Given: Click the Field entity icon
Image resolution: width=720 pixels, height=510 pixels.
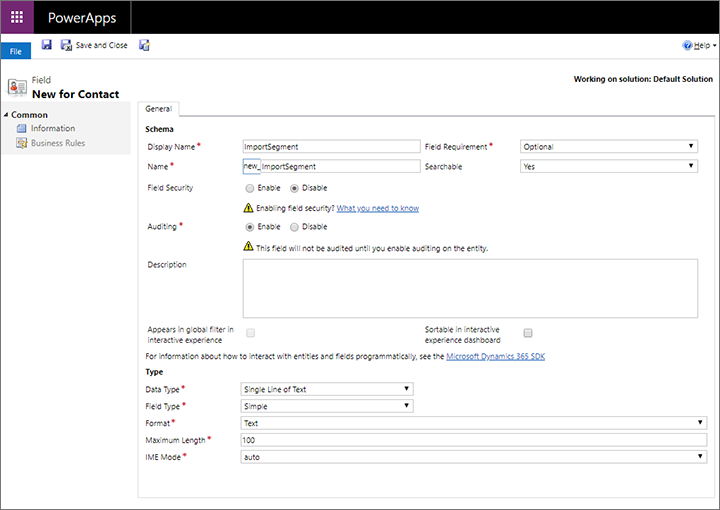Looking at the screenshot, I should tap(16, 87).
